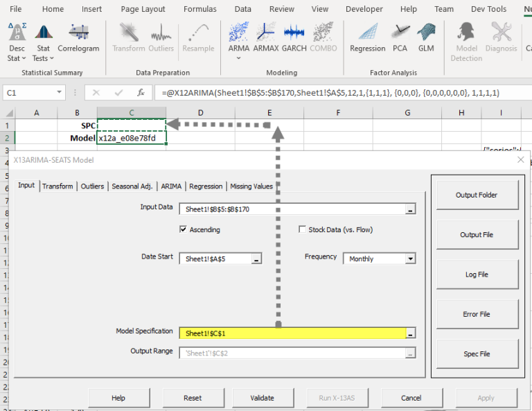Open the Desc Stat tool

click(17, 42)
